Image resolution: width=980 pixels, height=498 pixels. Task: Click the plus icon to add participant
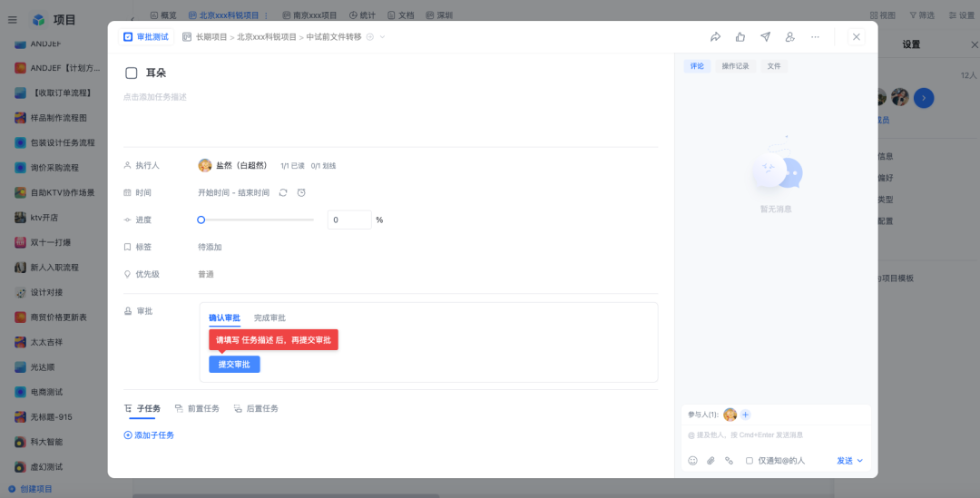[x=746, y=415]
